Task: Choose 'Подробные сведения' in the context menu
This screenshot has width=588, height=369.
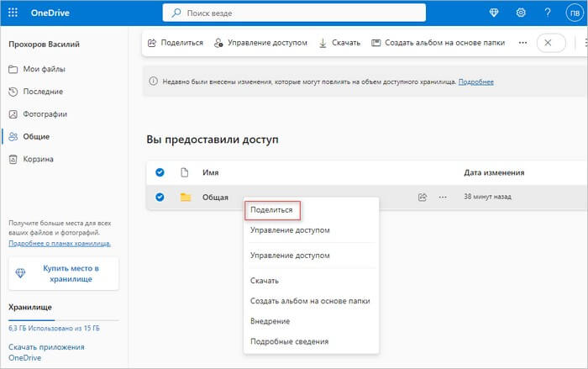Action: point(289,341)
